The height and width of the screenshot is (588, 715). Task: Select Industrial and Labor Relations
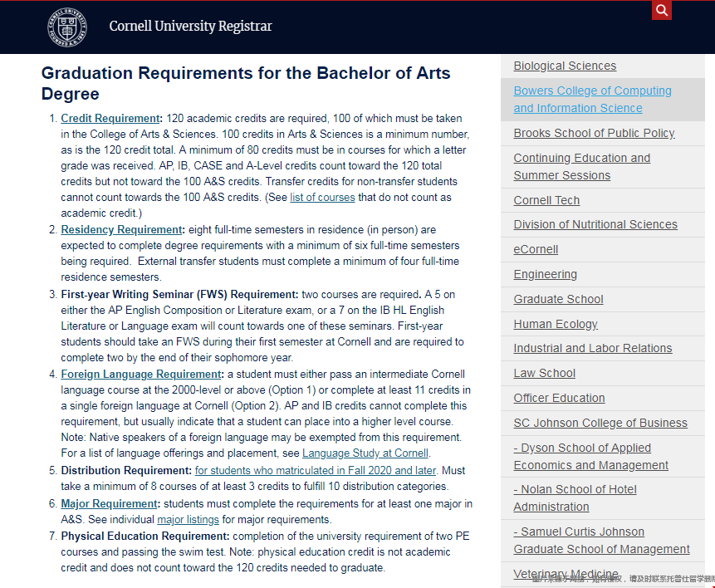point(593,348)
